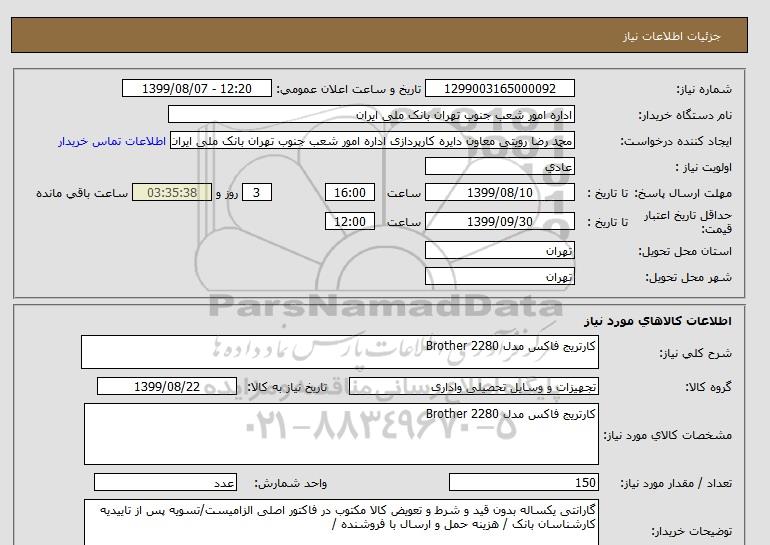Select the public announcement date field 1399/08/07
The image size is (770, 545).
pyautogui.click(x=196, y=88)
